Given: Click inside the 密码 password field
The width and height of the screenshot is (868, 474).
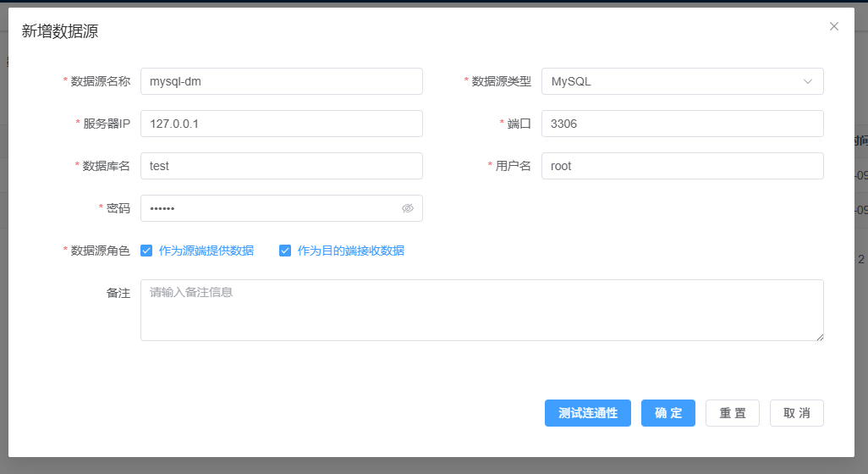Looking at the screenshot, I should (x=269, y=208).
